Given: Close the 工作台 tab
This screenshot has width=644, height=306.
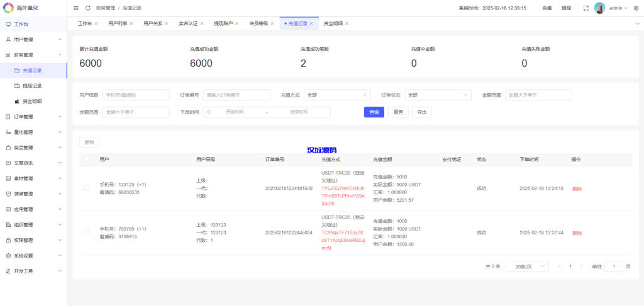Looking at the screenshot, I should [x=96, y=24].
